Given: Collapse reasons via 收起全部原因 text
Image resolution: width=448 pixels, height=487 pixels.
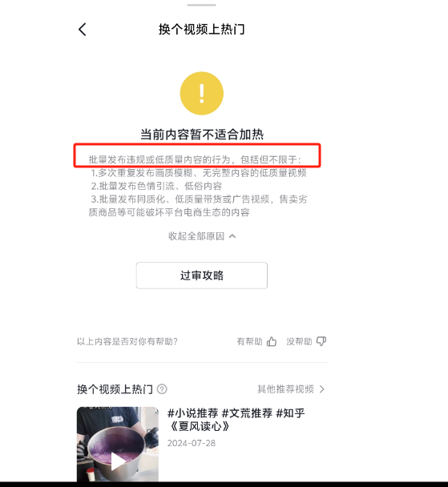Looking at the screenshot, I should coord(196,236).
